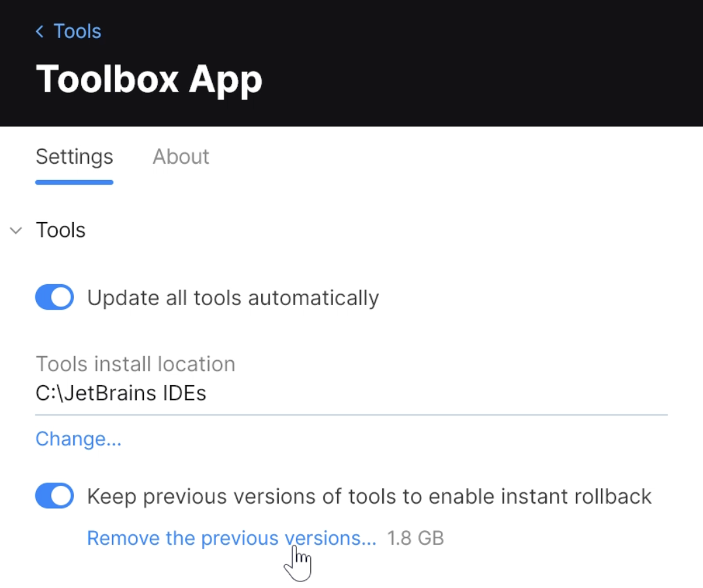
Task: Disable automatic updates for all tools
Action: [x=54, y=298]
